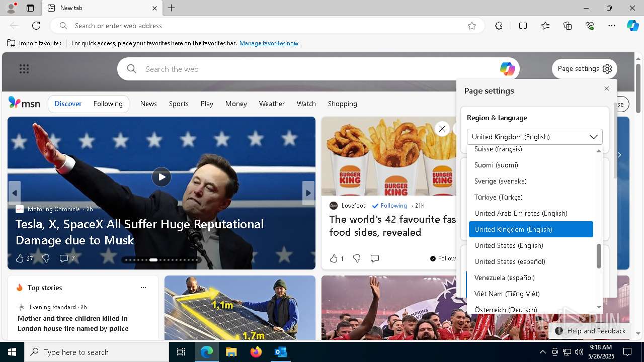Click Import favorites button

(x=34, y=43)
